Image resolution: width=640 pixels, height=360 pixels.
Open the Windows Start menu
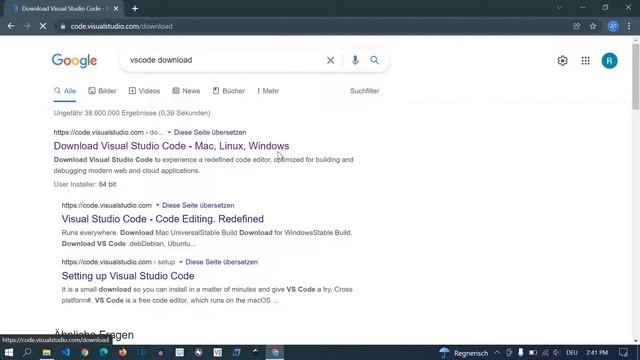9,353
